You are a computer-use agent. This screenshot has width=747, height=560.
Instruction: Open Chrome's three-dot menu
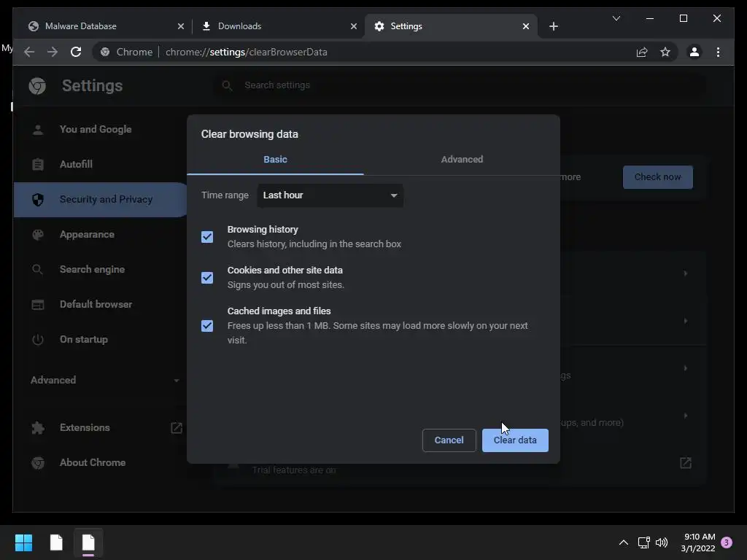(718, 52)
